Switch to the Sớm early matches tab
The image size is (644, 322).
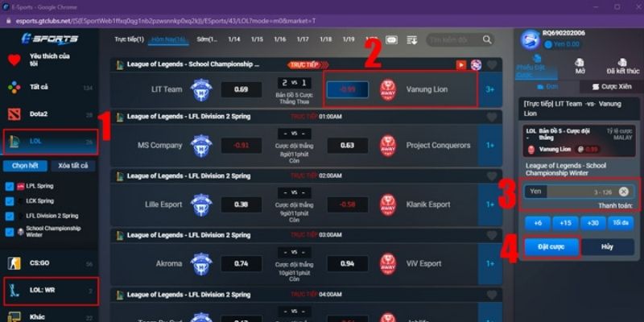coord(207,39)
